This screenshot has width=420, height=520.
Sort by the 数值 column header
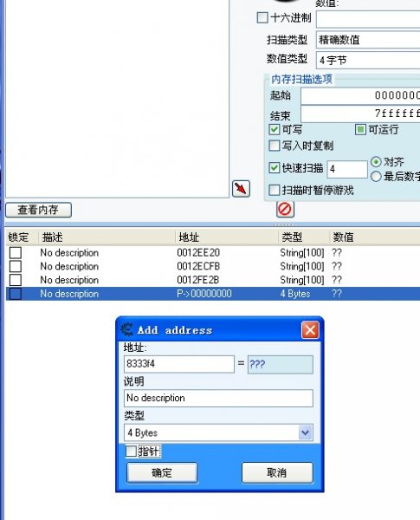(x=375, y=237)
